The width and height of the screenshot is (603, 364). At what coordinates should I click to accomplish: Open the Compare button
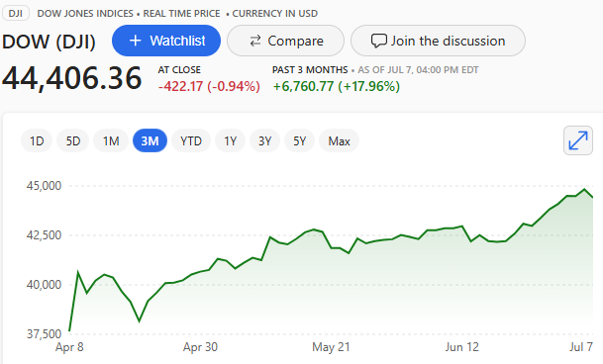click(x=285, y=41)
